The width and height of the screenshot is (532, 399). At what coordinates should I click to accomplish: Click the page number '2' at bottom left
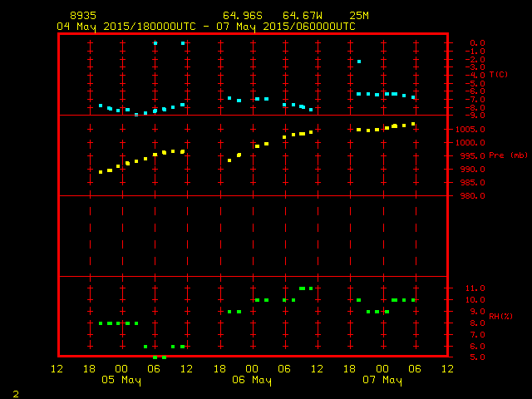click(16, 394)
